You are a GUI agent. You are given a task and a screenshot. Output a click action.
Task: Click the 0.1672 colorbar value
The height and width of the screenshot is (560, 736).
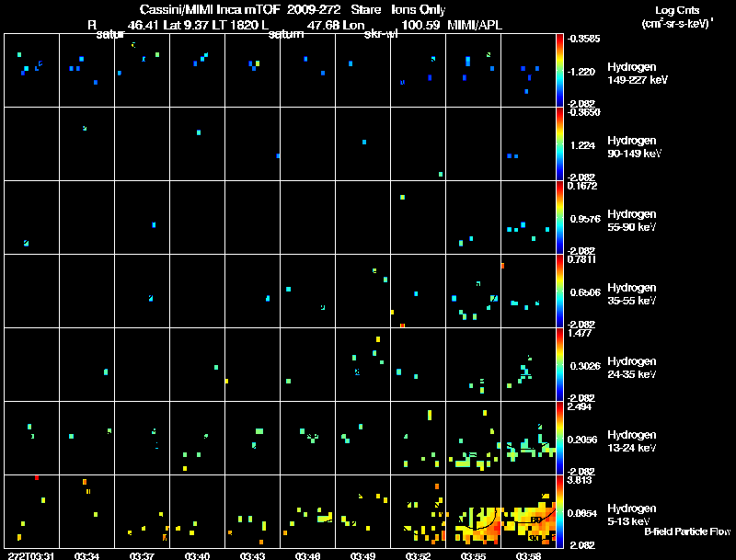click(x=582, y=186)
